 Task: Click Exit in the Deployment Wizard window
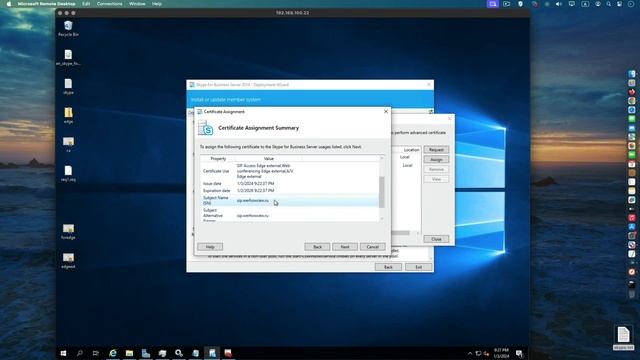pyautogui.click(x=418, y=267)
